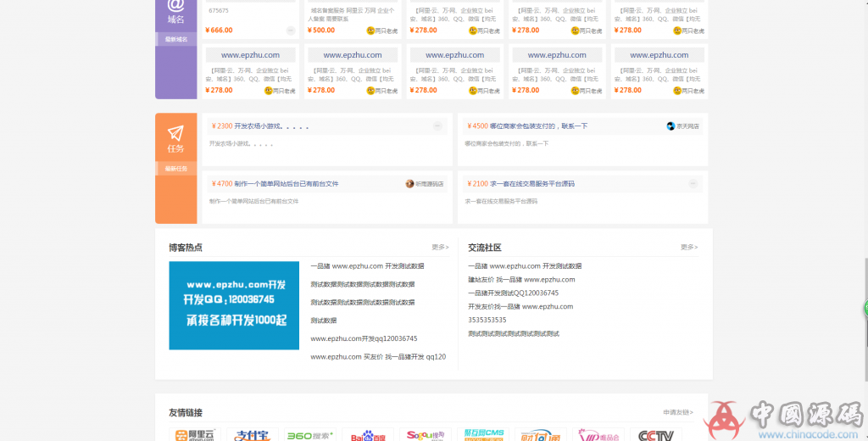Open community post 一品猪开发测试QQ120036745

click(x=513, y=293)
